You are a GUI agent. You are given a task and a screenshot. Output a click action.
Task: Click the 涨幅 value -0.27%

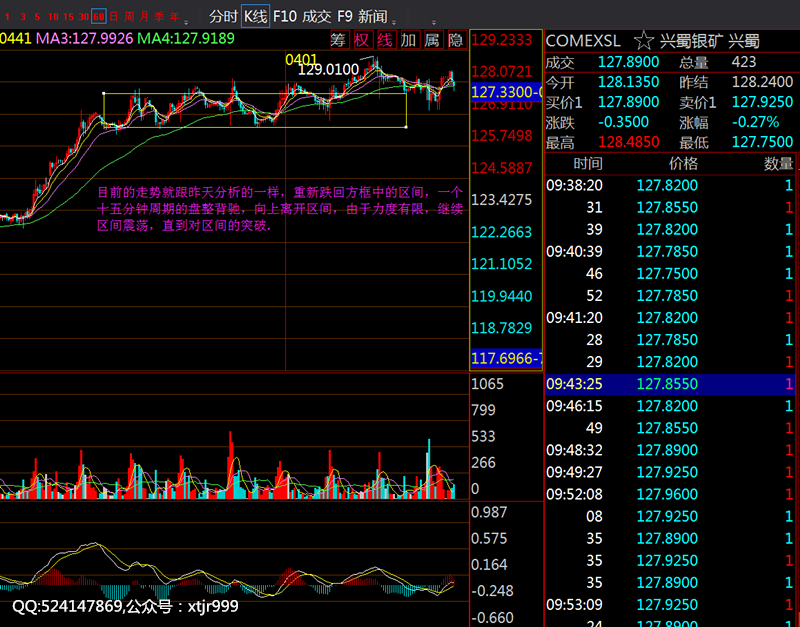[756, 122]
